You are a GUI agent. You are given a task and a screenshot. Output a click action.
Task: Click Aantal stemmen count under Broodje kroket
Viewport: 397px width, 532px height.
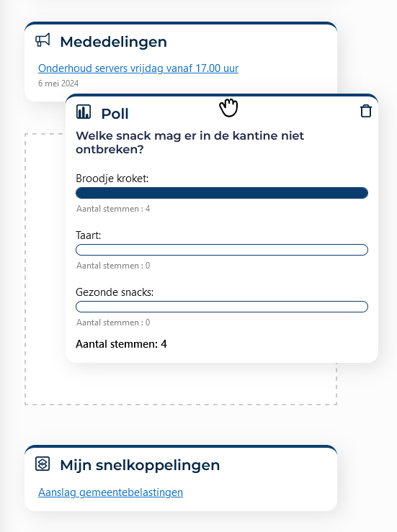(113, 209)
